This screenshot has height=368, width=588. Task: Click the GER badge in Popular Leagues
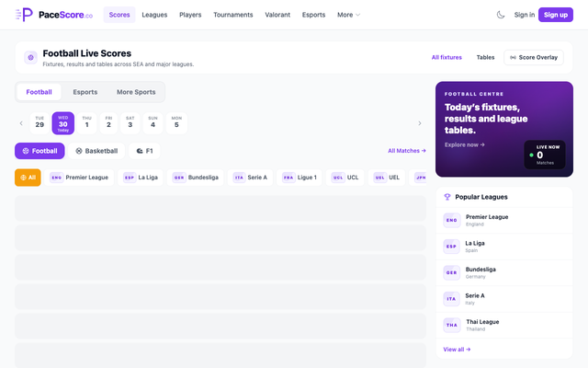(451, 272)
